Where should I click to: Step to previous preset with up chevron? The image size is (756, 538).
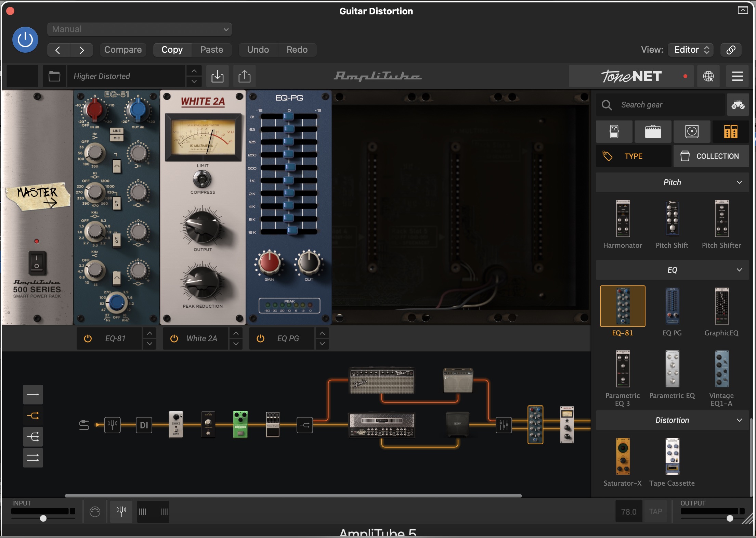pyautogui.click(x=194, y=71)
